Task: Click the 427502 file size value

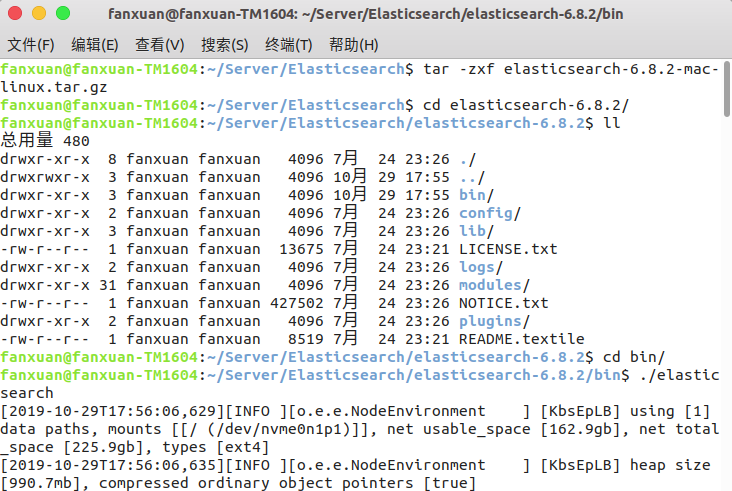Action: (296, 303)
